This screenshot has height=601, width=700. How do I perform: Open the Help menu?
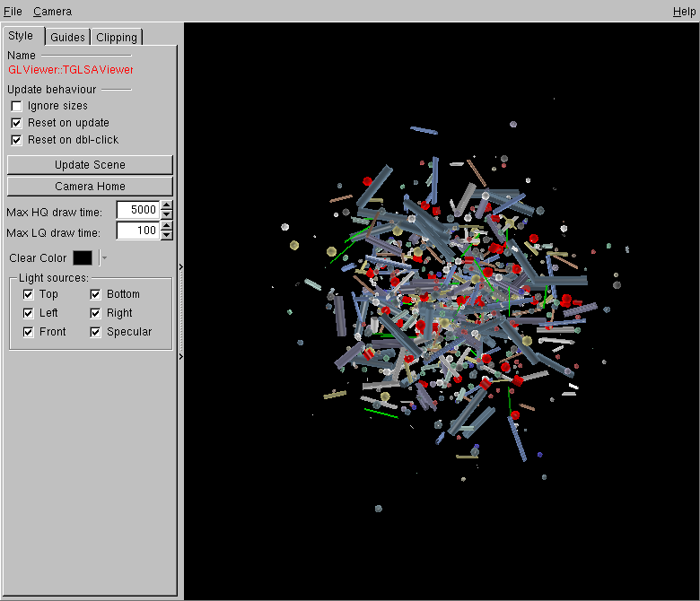683,12
